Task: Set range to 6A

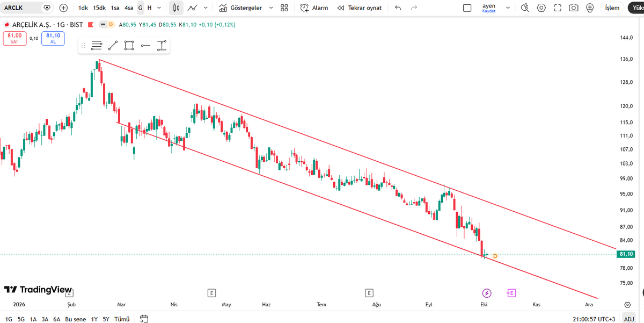Action: (x=57, y=319)
